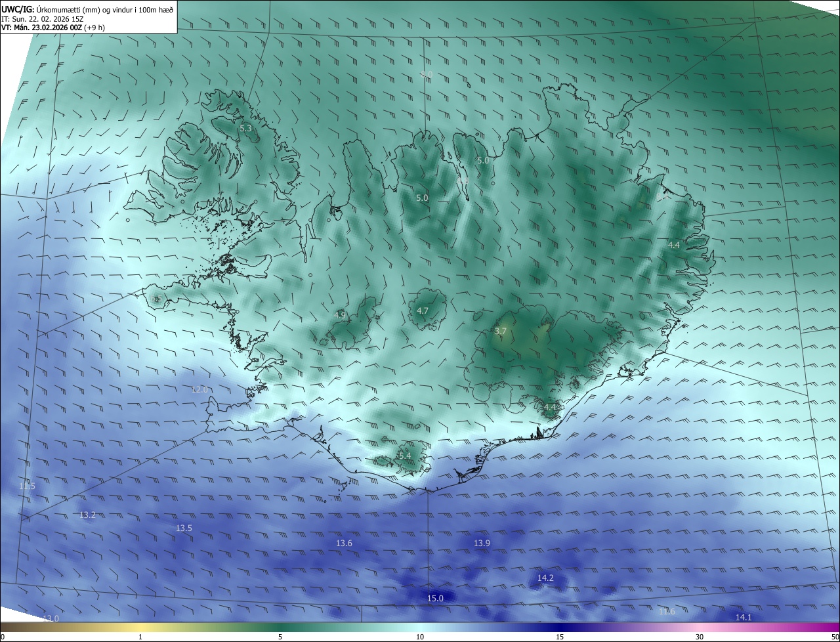Click the 4.7 value label on the map
The height and width of the screenshot is (642, 840).
coord(423,310)
